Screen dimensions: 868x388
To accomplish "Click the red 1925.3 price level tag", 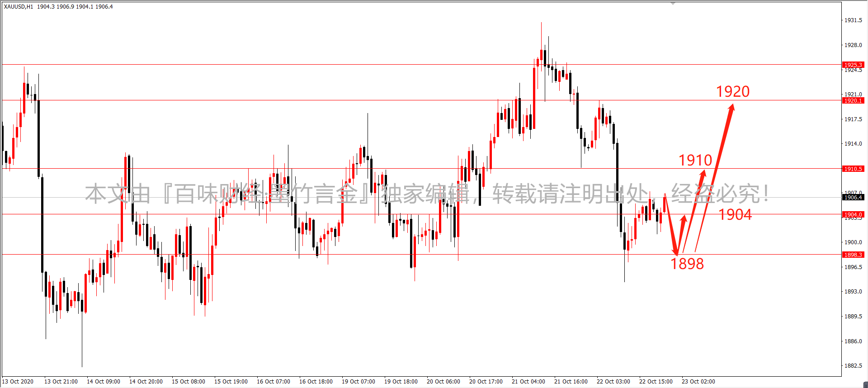I will (x=853, y=65).
